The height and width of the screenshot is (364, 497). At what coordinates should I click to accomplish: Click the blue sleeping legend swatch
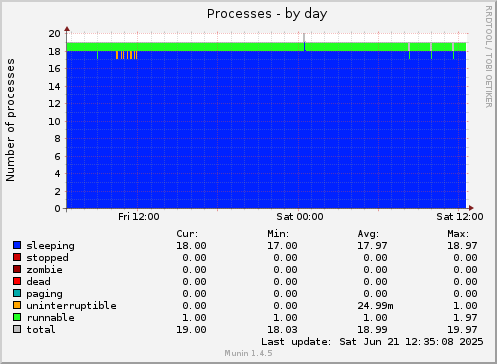pyautogui.click(x=17, y=245)
